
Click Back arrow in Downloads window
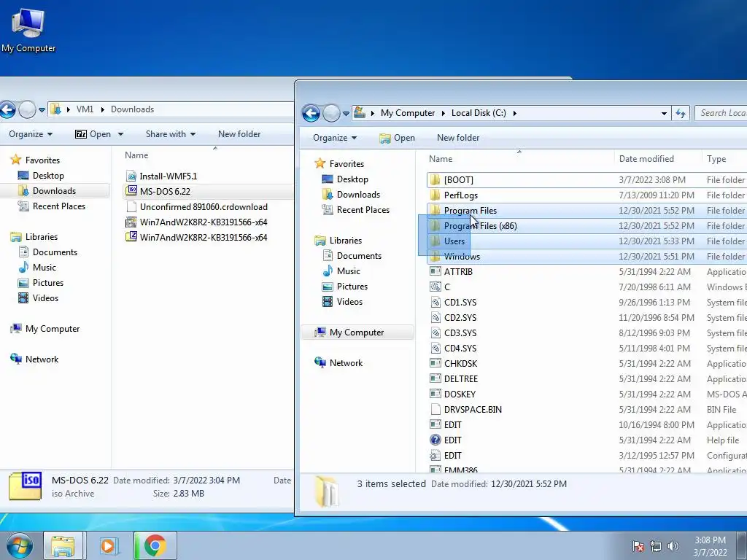7,109
